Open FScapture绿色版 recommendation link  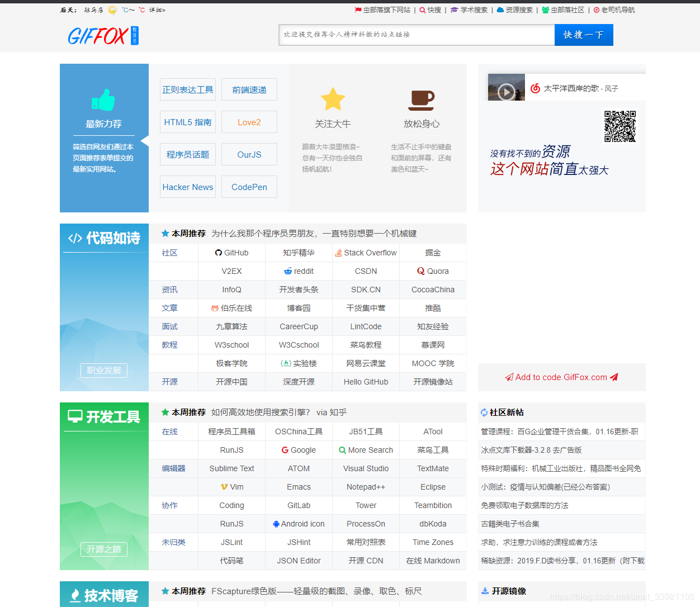(316, 591)
